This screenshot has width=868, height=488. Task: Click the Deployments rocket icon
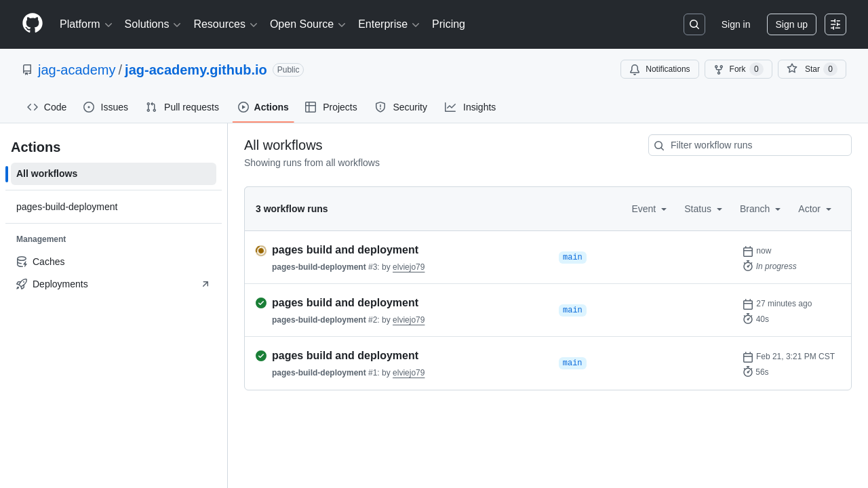pos(21,284)
